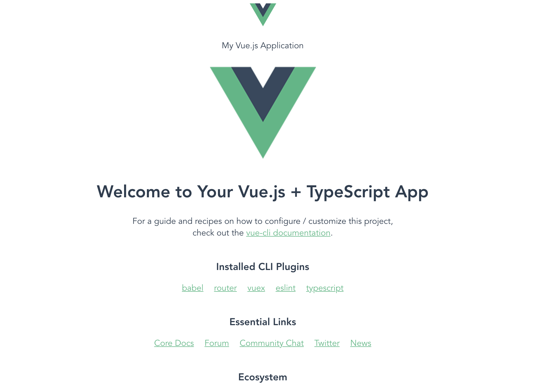544x392 pixels.
Task: Expand the Essential Links section
Action: coord(262,322)
